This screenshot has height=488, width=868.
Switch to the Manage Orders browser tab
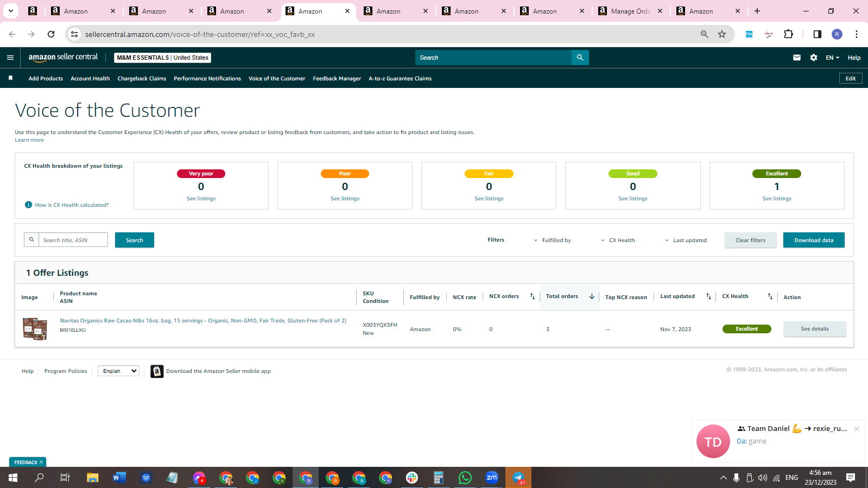[631, 11]
